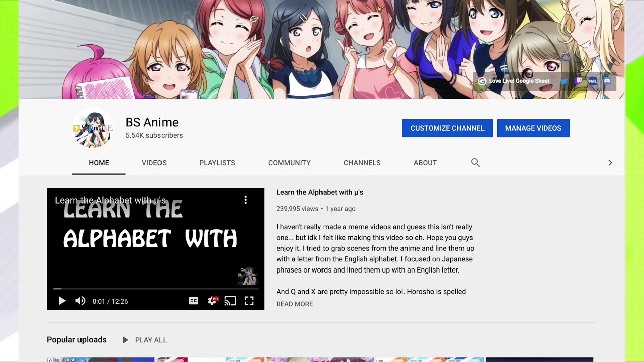Open the Twitter link in channel banner

coord(564,81)
